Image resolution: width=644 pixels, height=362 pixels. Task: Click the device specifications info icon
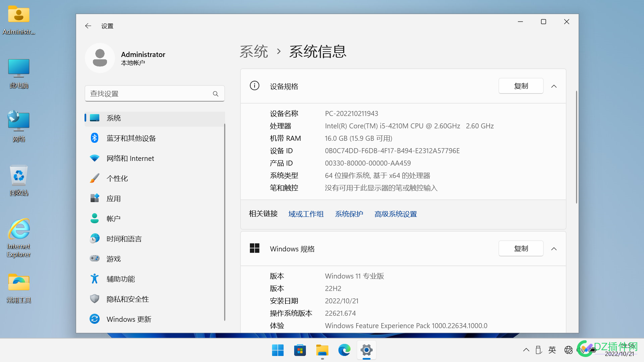click(x=255, y=86)
